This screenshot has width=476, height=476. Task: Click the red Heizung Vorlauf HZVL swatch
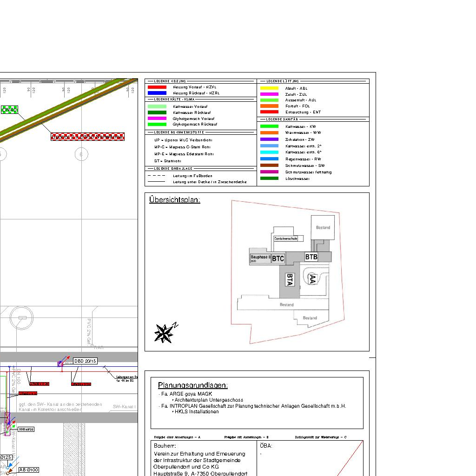click(157, 87)
